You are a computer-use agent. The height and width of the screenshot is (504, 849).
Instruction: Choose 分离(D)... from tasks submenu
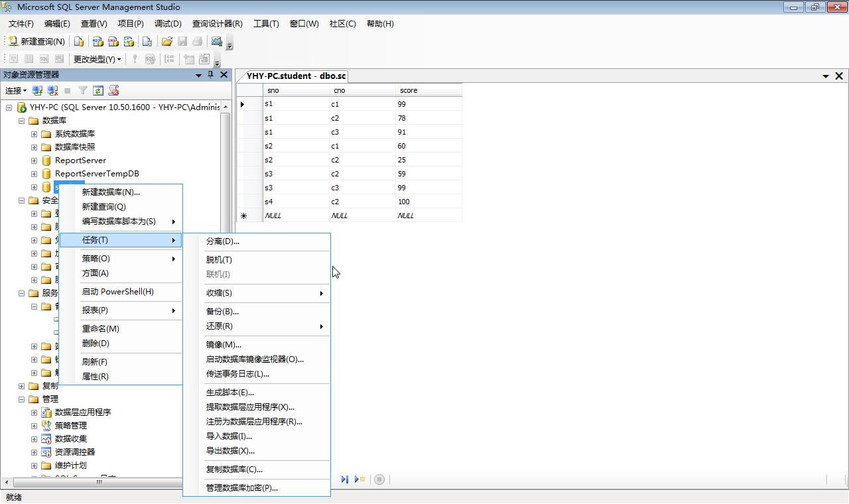(x=257, y=241)
